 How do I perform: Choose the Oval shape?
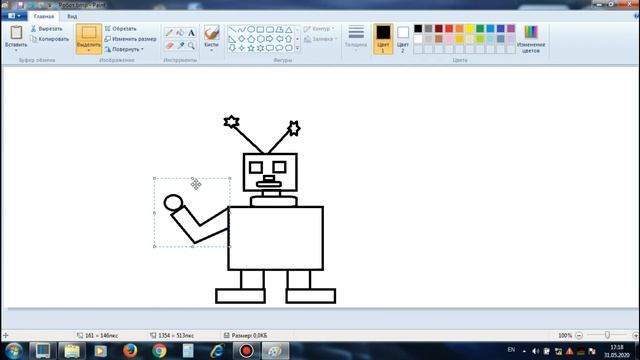pos(251,29)
